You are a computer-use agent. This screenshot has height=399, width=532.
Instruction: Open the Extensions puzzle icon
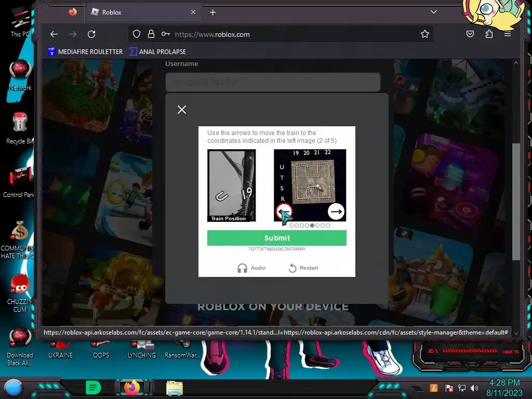(x=489, y=34)
